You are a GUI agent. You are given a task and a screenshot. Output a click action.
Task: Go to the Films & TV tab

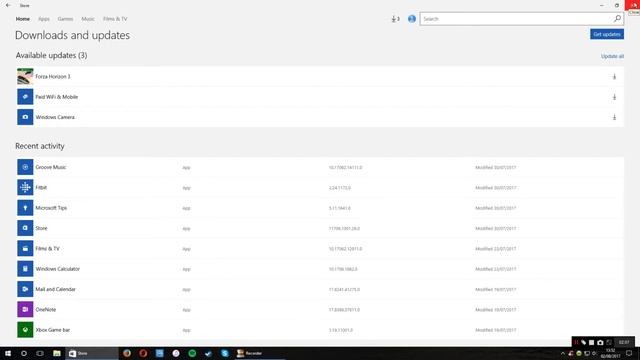click(115, 19)
